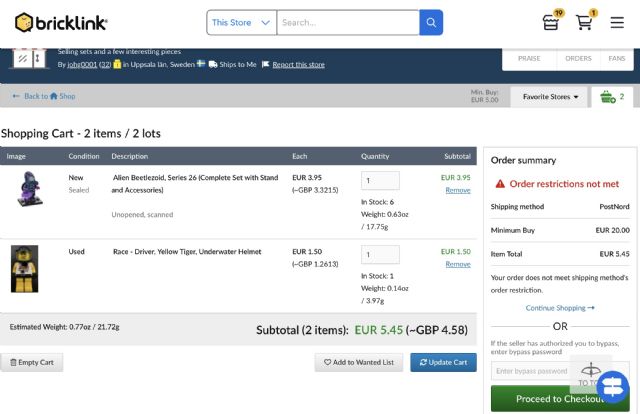Viewport: 640px width, 414px height.
Task: Click Report this store link
Action: coord(298,64)
